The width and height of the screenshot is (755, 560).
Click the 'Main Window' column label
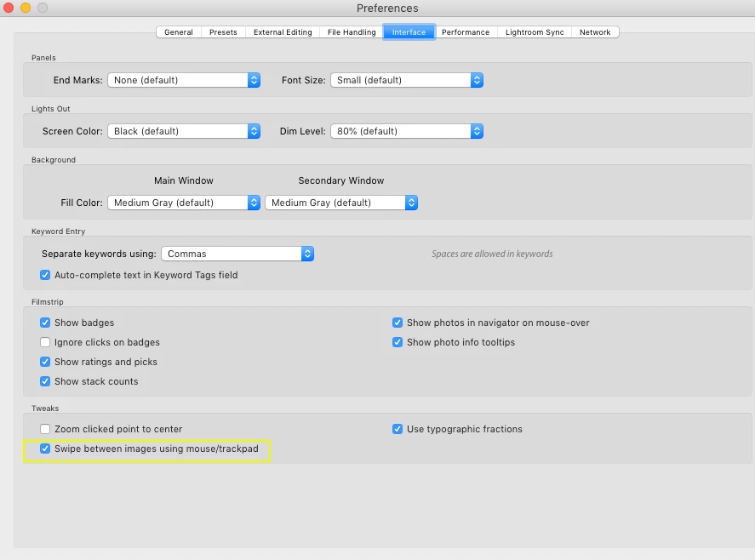[184, 180]
